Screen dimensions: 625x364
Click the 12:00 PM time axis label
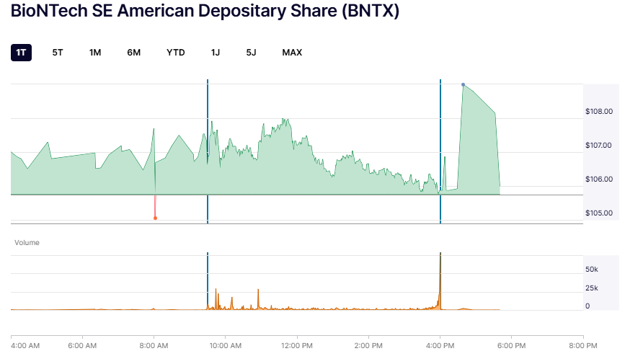click(x=296, y=345)
